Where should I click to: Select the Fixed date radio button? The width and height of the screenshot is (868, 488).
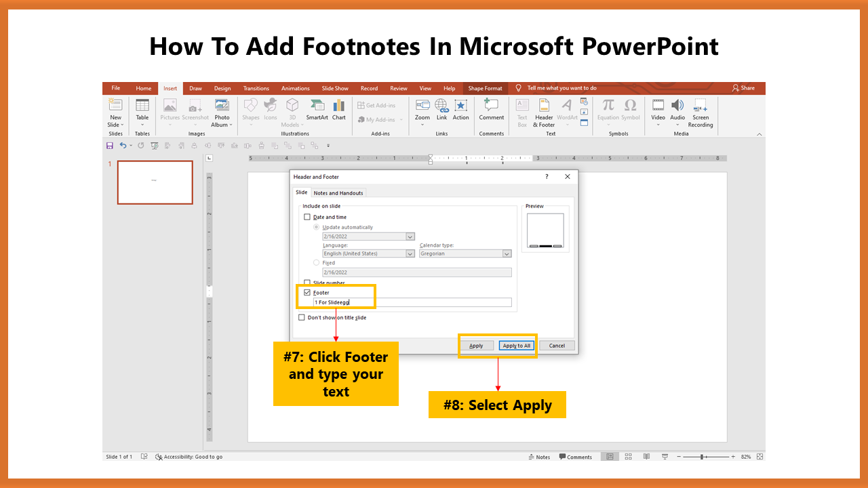tap(317, 262)
